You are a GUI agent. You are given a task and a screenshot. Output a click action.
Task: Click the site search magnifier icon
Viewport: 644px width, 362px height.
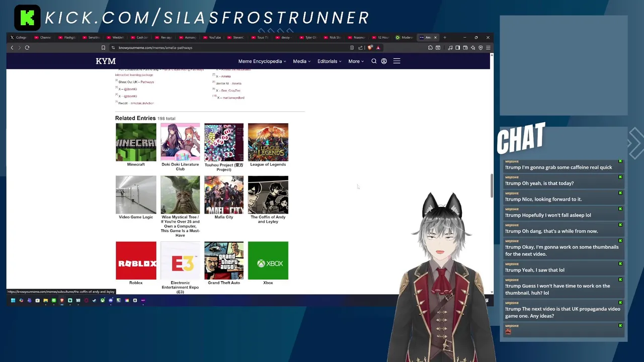374,61
